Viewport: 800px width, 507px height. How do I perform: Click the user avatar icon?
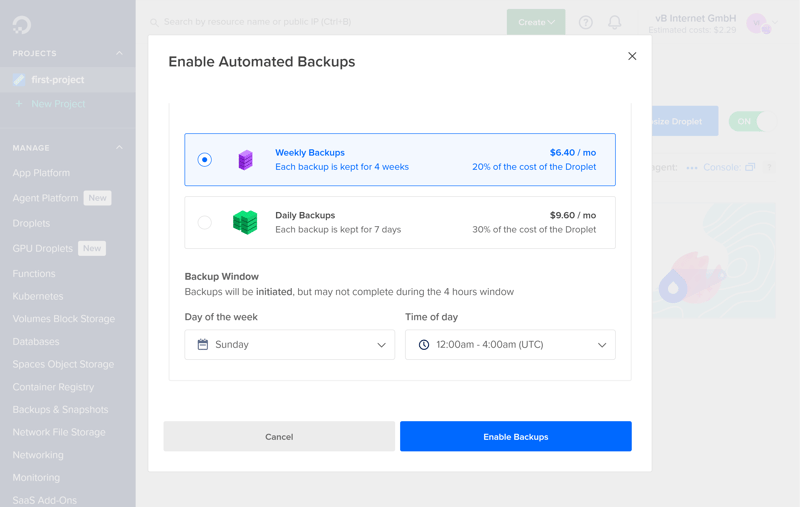pos(758,22)
